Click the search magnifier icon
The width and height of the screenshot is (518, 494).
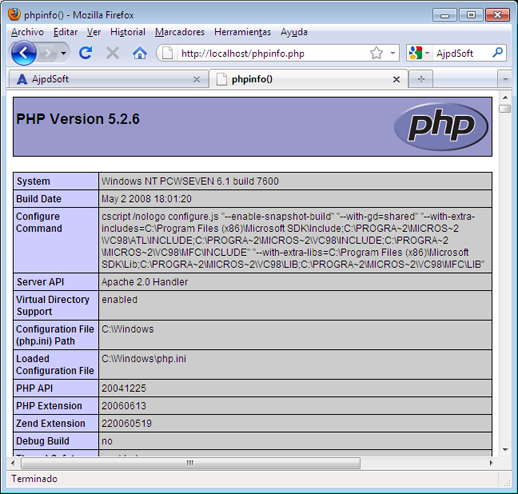497,53
